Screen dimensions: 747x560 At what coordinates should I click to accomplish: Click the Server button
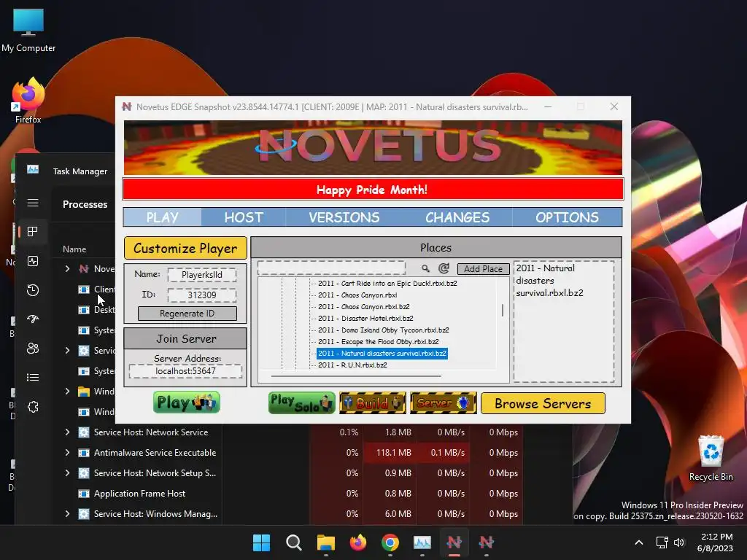pyautogui.click(x=443, y=402)
